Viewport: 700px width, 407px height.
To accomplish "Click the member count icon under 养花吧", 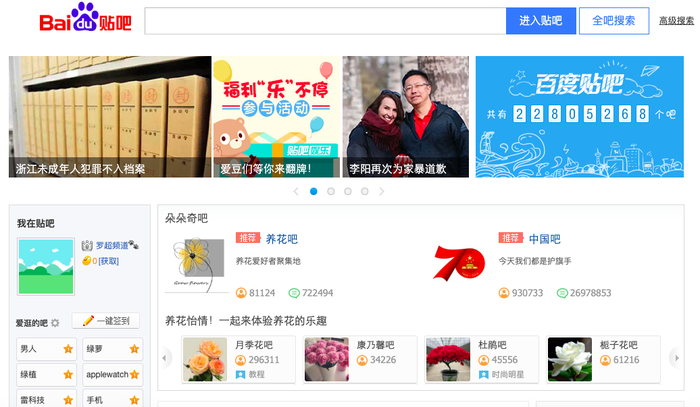I will [x=241, y=293].
